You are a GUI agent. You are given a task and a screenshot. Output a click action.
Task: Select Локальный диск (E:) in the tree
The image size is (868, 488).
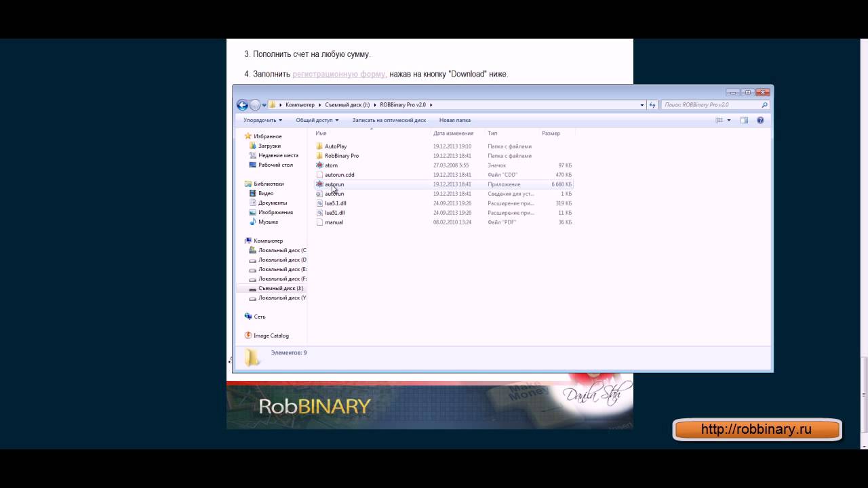282,269
